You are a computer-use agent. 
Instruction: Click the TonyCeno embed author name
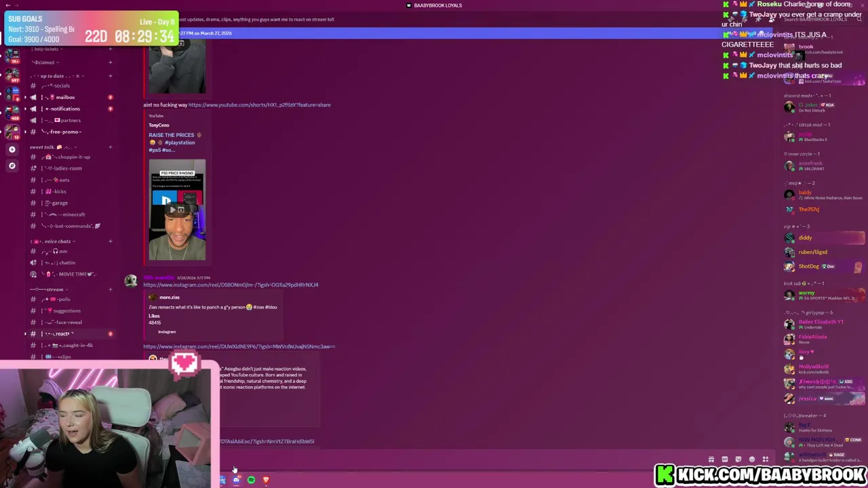pyautogui.click(x=159, y=125)
